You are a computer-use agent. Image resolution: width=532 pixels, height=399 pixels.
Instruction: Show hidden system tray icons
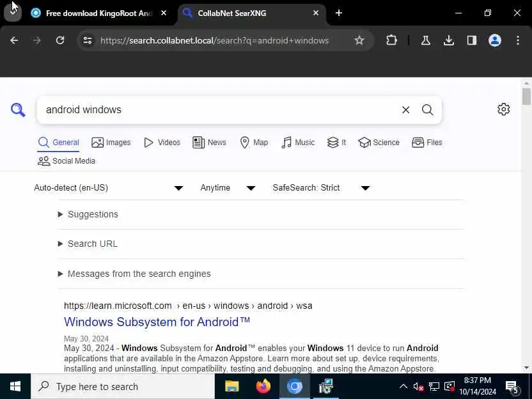[x=403, y=386]
